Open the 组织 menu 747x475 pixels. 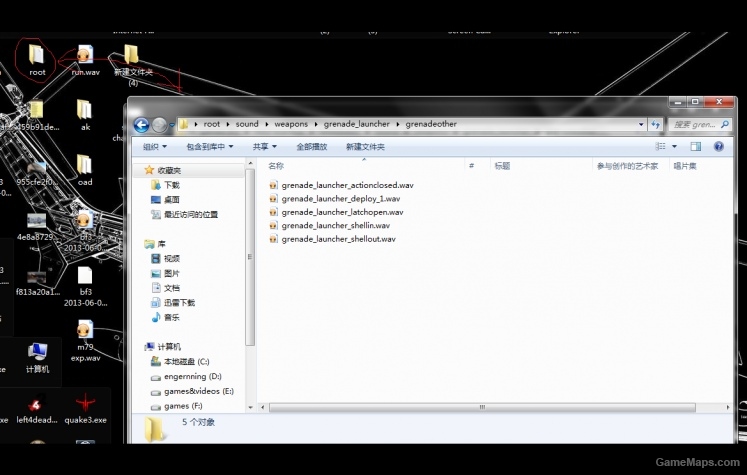(x=155, y=147)
